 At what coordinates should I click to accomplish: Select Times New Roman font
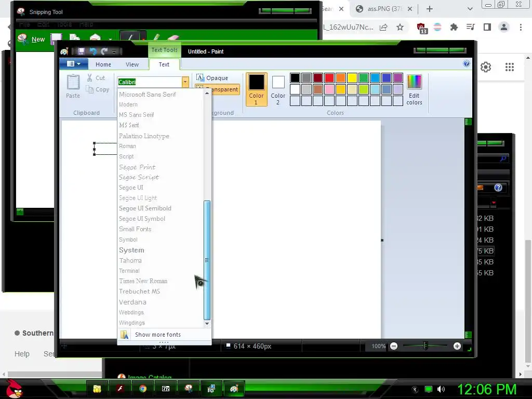143,281
